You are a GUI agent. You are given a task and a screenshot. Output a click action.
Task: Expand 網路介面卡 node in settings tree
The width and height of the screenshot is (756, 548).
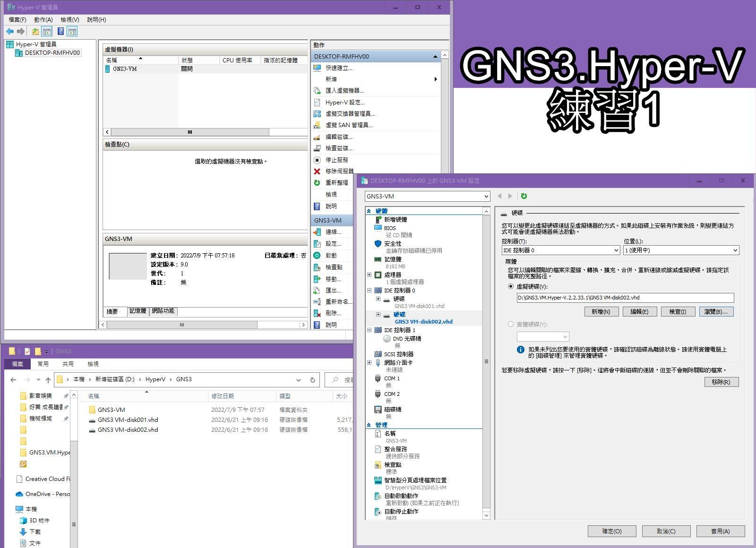369,363
